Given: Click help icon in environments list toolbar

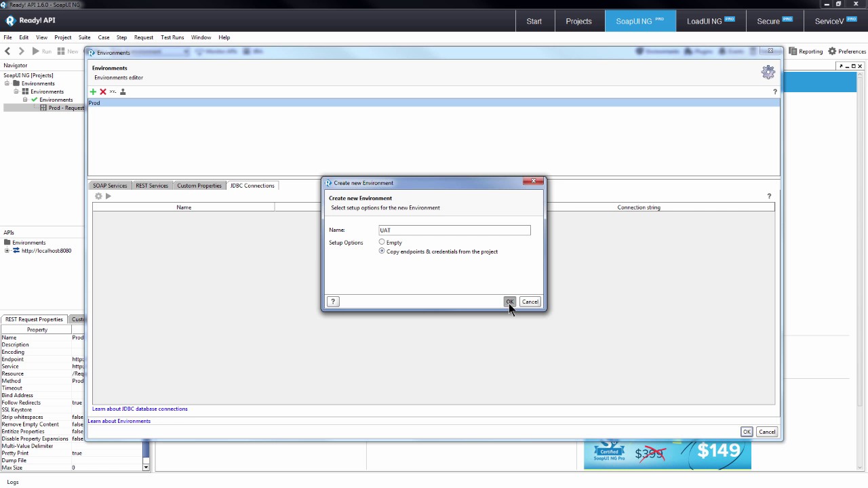Looking at the screenshot, I should pyautogui.click(x=775, y=91).
